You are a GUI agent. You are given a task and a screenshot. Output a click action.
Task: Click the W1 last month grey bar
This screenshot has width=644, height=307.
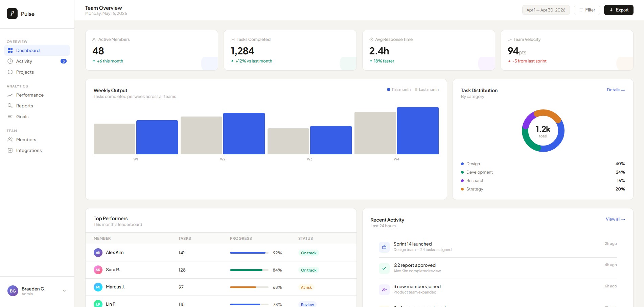(114, 139)
